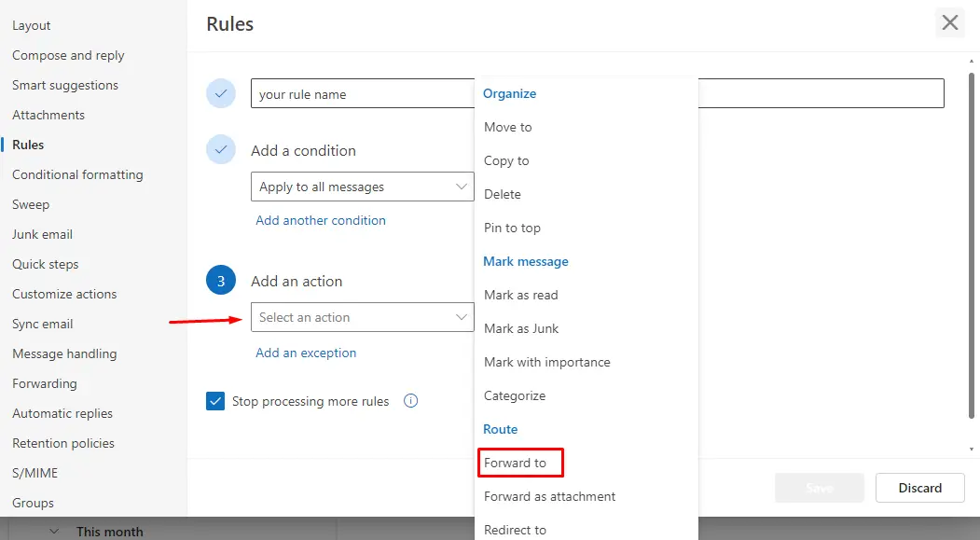This screenshot has height=540, width=980.
Task: Click the Organize section header
Action: click(x=509, y=93)
